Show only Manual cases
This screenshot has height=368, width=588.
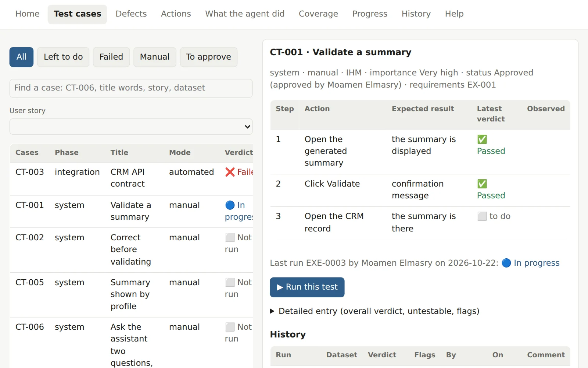pos(155,57)
